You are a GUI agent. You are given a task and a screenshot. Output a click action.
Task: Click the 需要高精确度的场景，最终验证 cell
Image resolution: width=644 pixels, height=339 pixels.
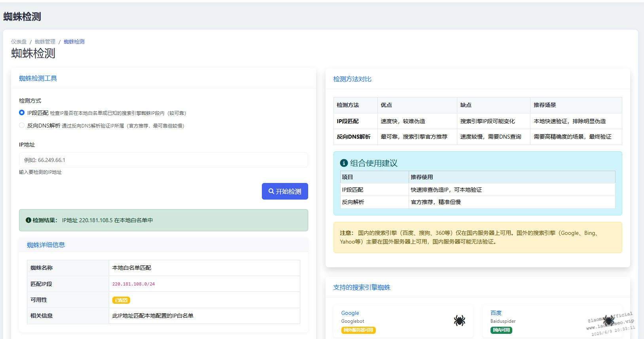pyautogui.click(x=576, y=137)
